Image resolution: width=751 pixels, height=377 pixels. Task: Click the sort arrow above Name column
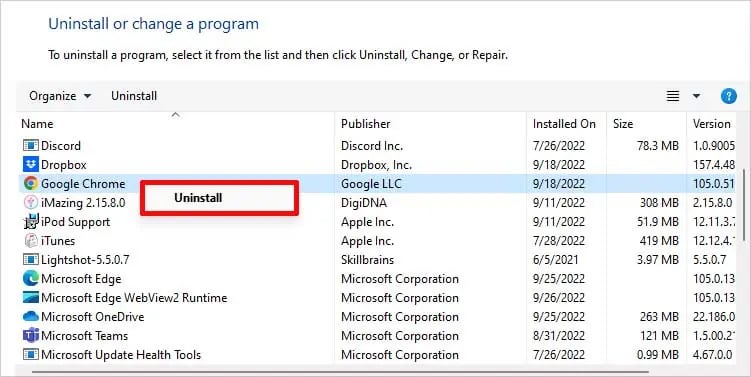coord(175,114)
